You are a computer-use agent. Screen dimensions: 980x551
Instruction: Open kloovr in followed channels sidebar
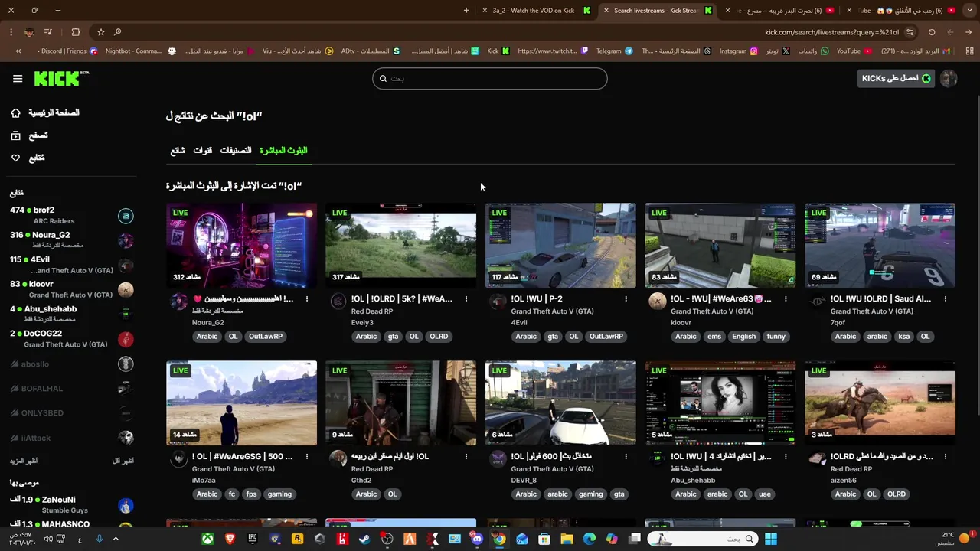point(71,289)
